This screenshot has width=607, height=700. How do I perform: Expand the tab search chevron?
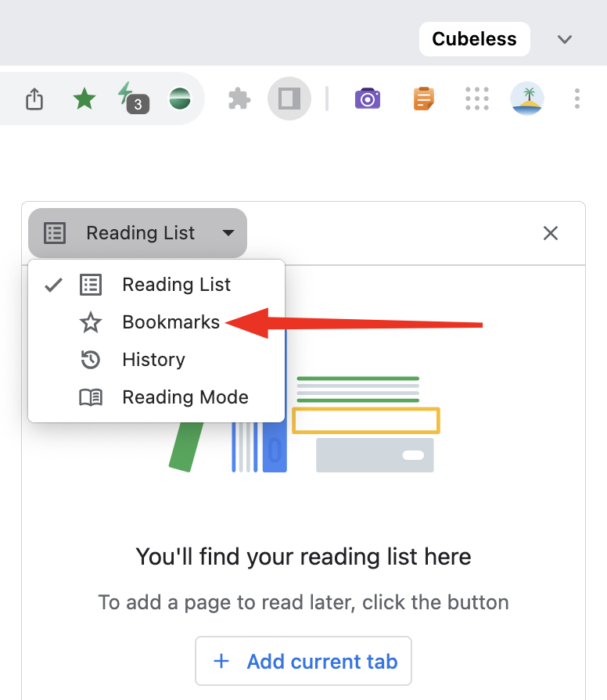565,39
